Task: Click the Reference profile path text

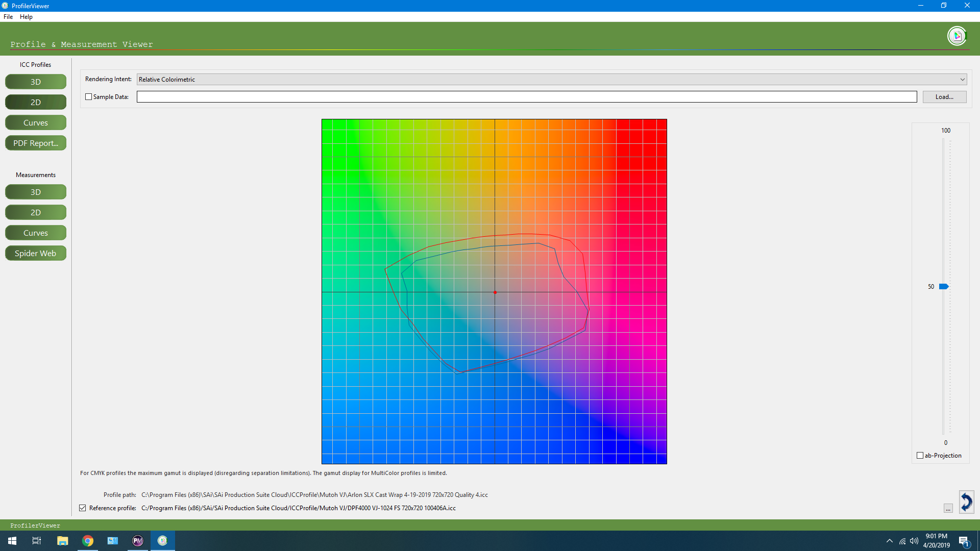Action: coord(299,508)
